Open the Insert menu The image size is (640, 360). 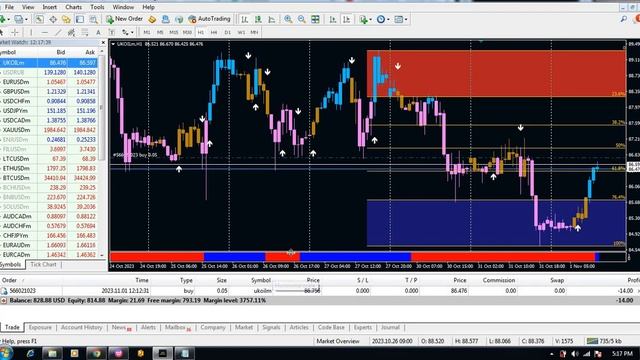49,7
